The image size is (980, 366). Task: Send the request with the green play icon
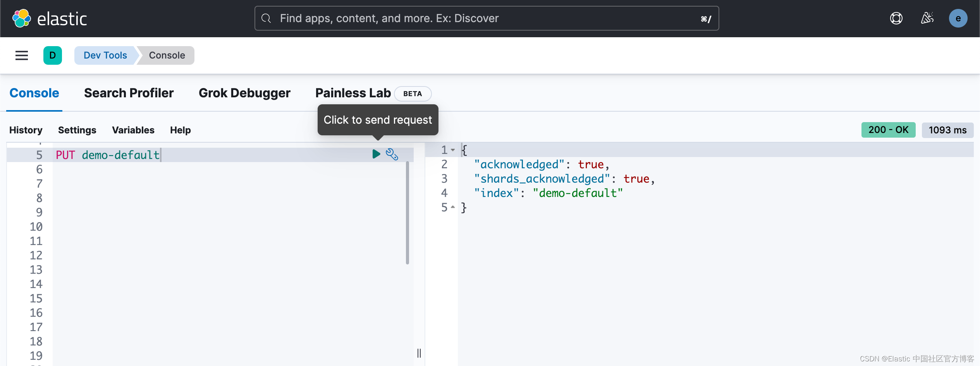(x=376, y=154)
